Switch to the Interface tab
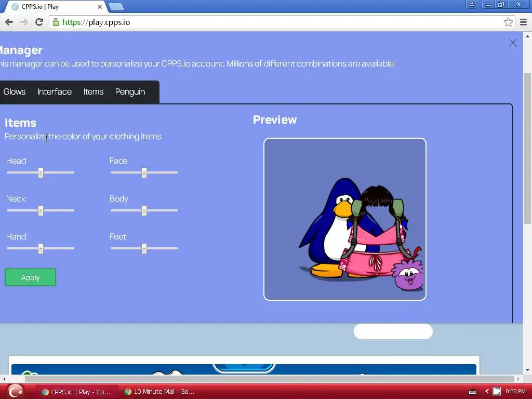Screen dimensions: 532x399 pos(54,92)
